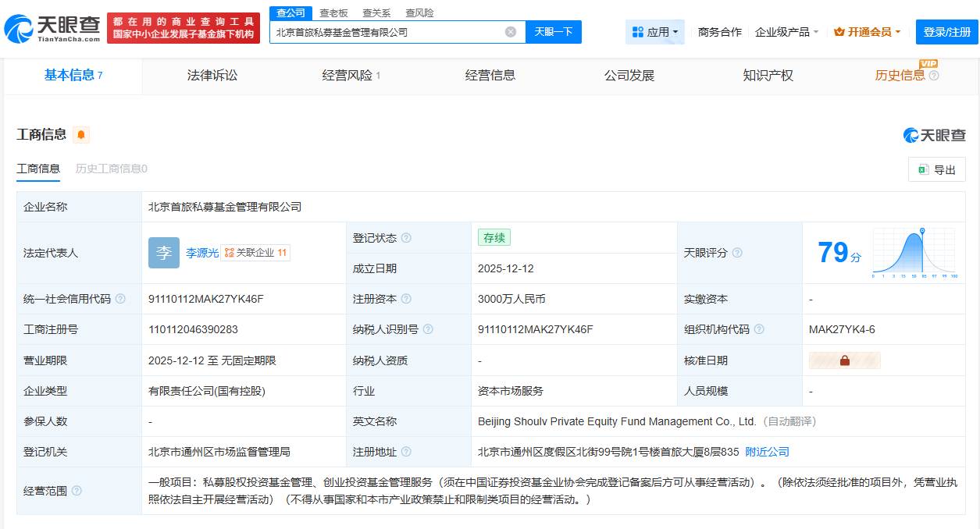980x529 pixels.
Task: Click the 附近公司 link
Action: [x=767, y=452]
